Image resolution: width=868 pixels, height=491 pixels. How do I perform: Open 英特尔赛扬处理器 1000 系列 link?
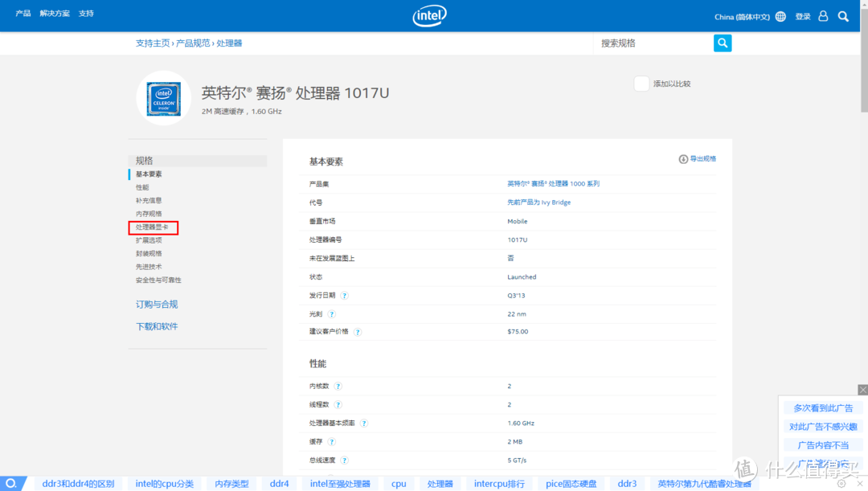click(x=554, y=184)
